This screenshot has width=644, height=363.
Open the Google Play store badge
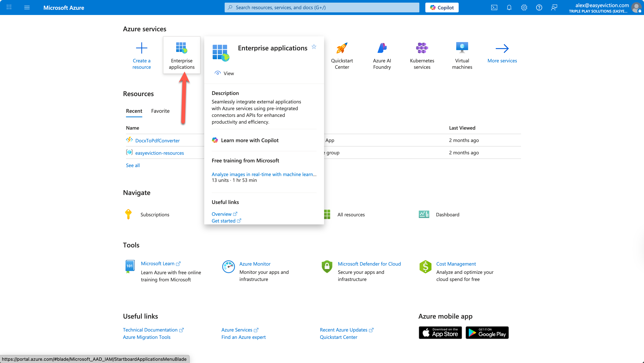coord(487,333)
